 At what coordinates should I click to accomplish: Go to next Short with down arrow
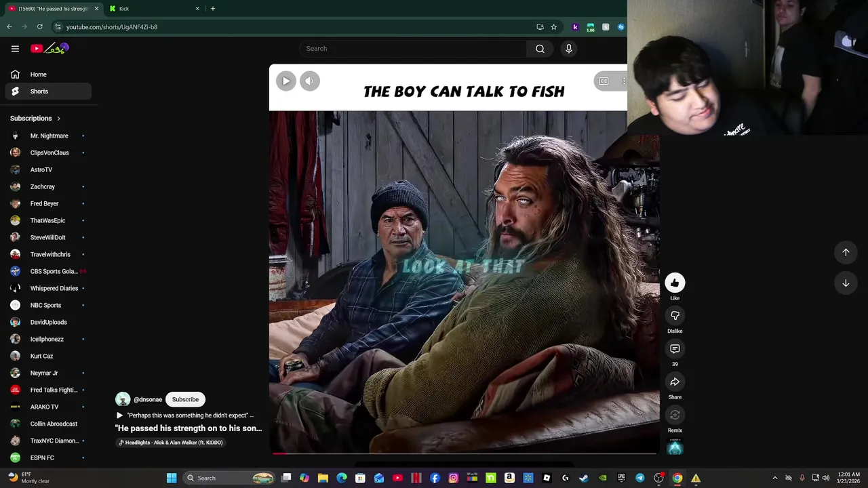pyautogui.click(x=846, y=283)
